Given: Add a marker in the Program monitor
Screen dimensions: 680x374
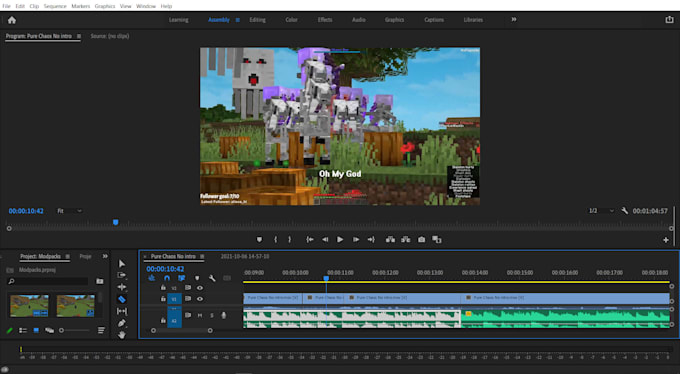Looking at the screenshot, I should (259, 239).
